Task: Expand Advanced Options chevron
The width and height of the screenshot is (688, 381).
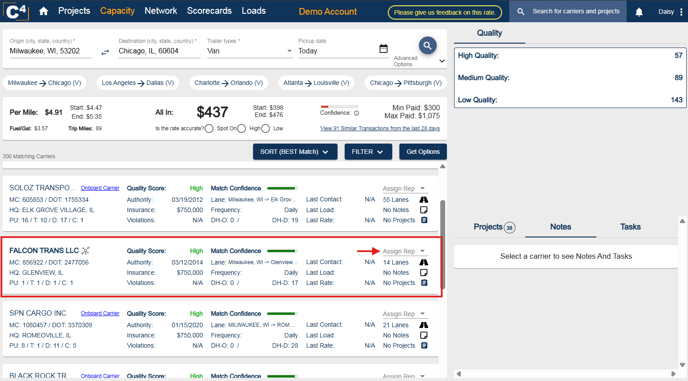Action: click(442, 61)
